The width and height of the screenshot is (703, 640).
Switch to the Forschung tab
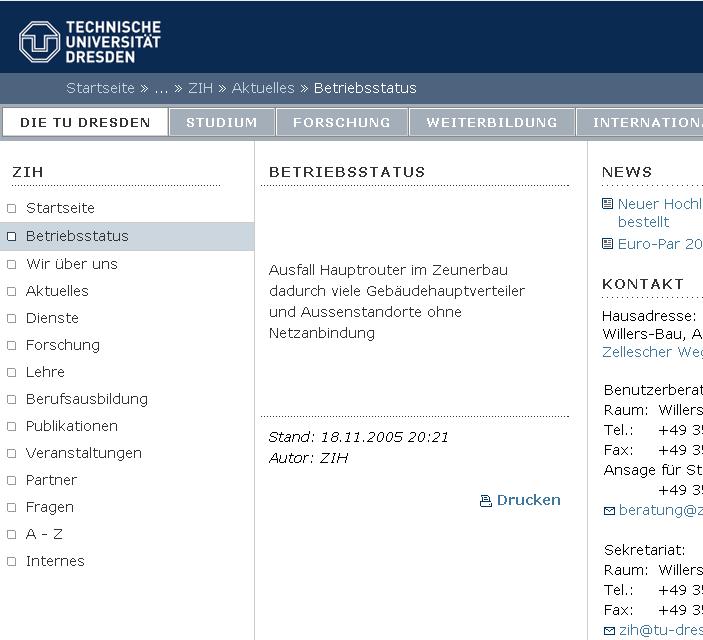click(341, 123)
